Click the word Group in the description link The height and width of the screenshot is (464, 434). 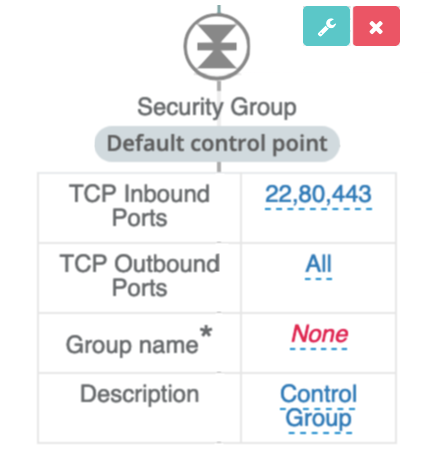[319, 418]
